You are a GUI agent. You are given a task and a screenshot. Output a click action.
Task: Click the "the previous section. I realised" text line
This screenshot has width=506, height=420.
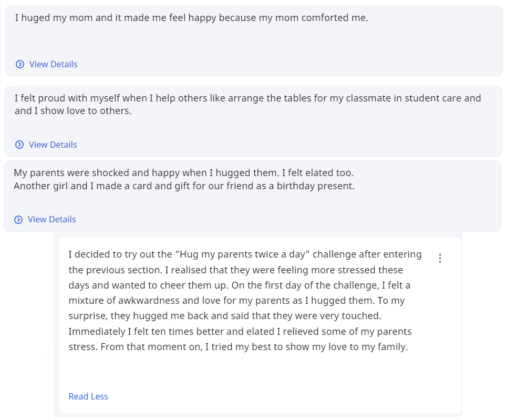click(235, 270)
